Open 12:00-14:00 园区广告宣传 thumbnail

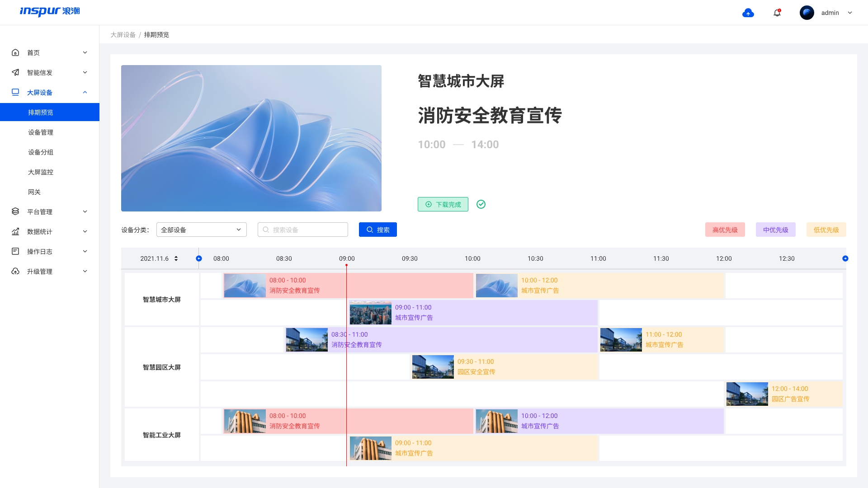pyautogui.click(x=747, y=394)
